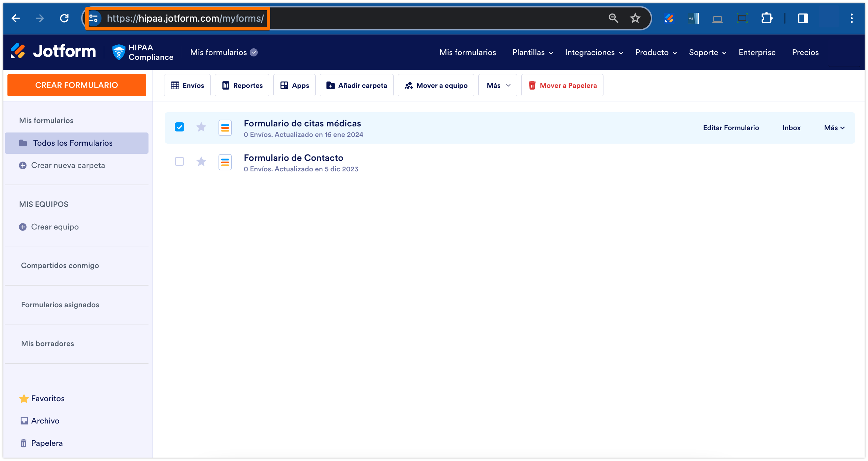
Task: Click the HIPAA Compliance shield badge
Action: tap(143, 52)
